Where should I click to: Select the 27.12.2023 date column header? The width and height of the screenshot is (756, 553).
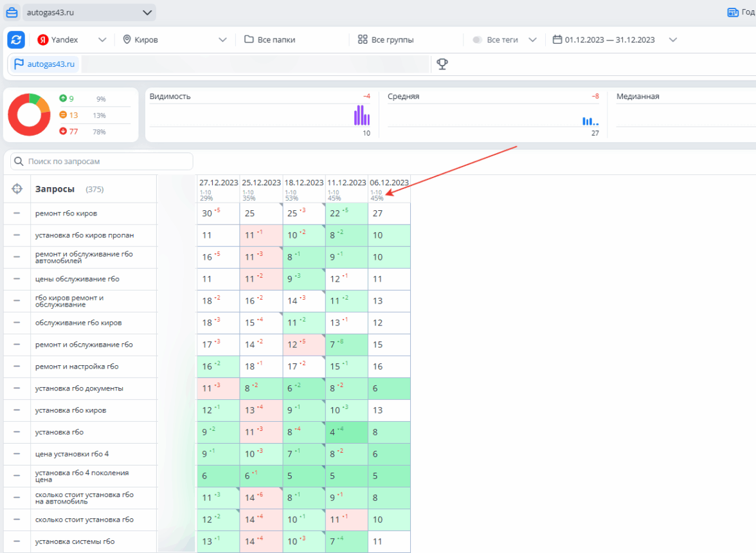pos(219,183)
